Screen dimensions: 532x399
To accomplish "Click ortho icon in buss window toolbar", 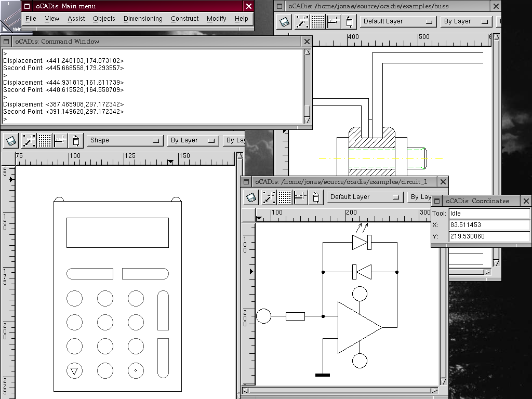I will 334,21.
